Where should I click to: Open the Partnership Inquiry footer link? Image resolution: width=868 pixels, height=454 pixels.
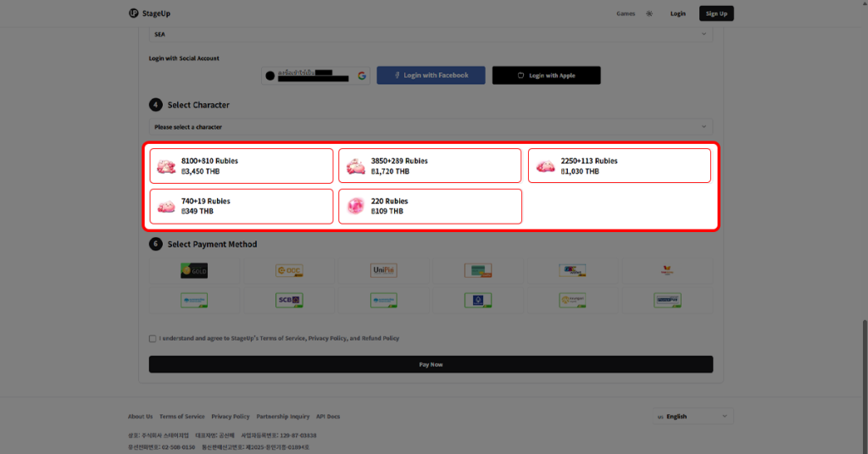pyautogui.click(x=283, y=417)
